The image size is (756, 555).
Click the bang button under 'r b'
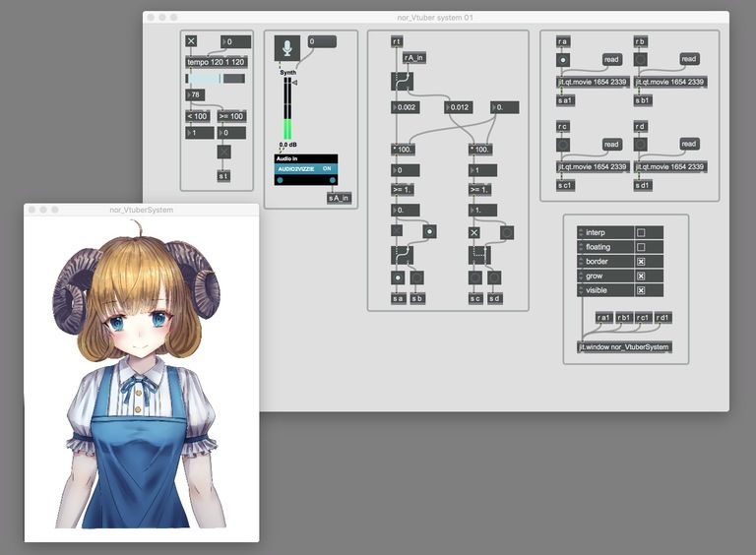point(640,60)
